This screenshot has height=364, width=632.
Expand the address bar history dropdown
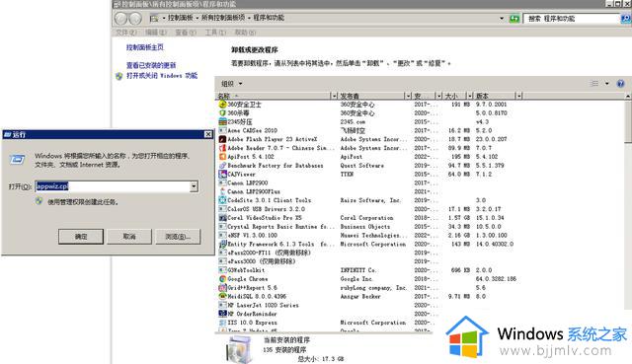pos(502,19)
